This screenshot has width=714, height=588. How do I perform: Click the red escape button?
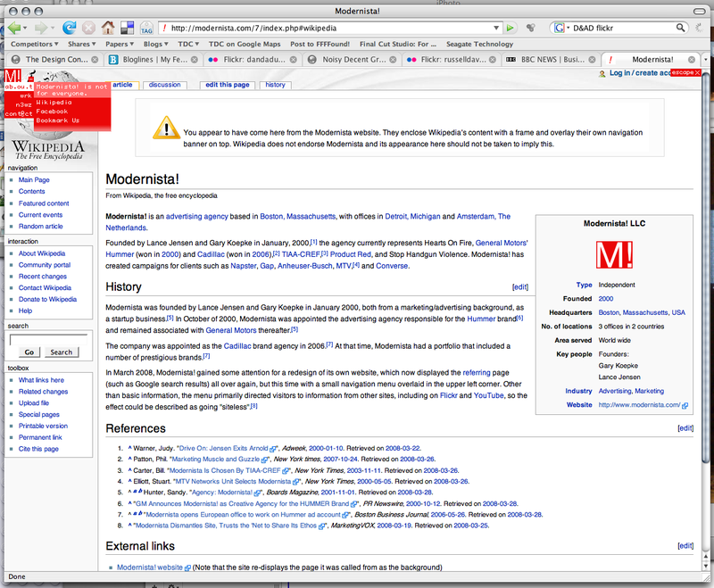click(x=685, y=72)
